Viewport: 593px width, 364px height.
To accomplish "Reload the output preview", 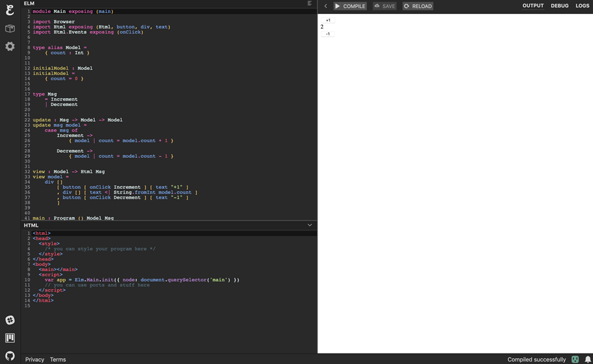I will [418, 6].
